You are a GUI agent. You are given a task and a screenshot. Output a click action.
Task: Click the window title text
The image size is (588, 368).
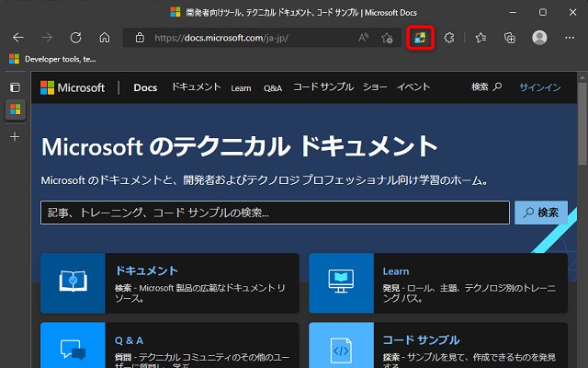click(301, 12)
